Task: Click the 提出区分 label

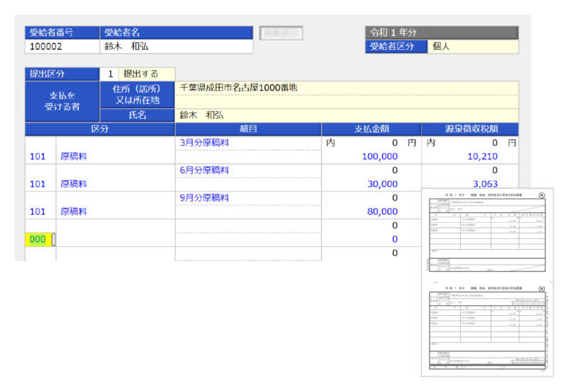Action: click(x=63, y=74)
